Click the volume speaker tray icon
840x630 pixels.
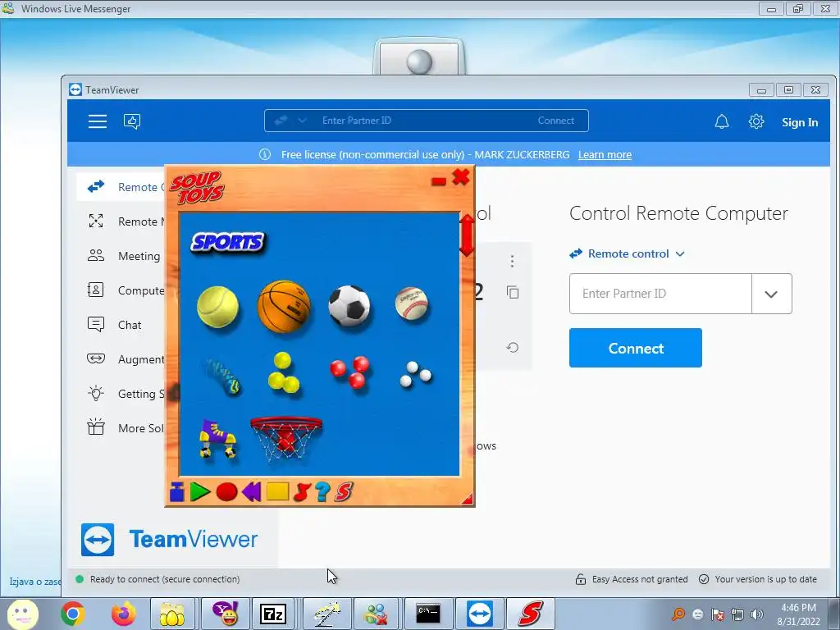coord(757,614)
